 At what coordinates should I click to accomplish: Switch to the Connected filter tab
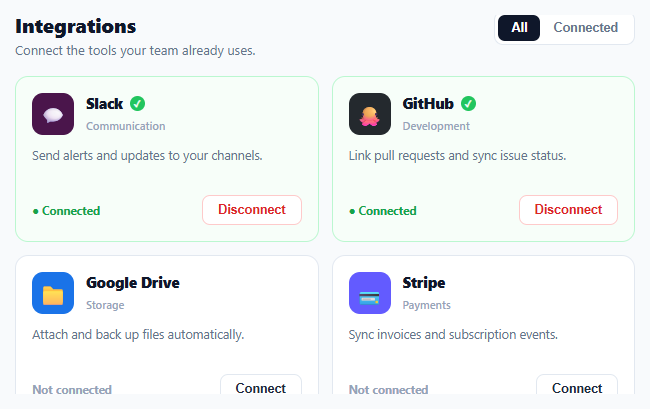point(586,28)
